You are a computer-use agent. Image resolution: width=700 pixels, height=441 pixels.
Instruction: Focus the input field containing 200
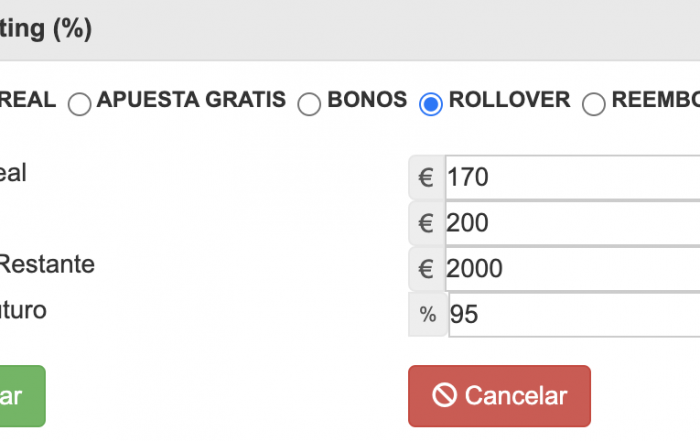pos(572,223)
